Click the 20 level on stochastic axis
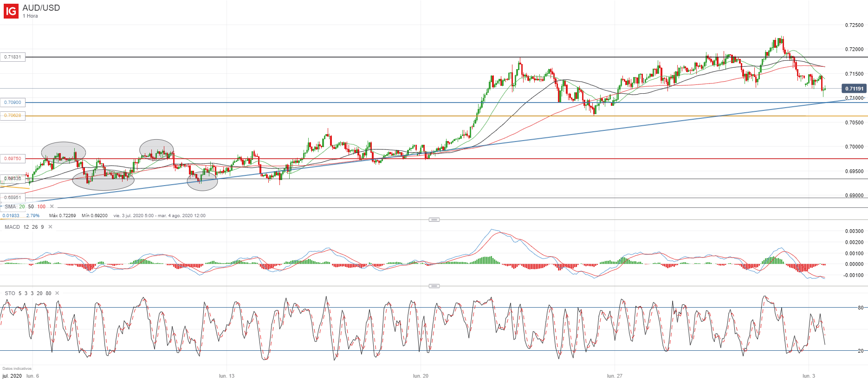The height and width of the screenshot is (380, 868). (x=861, y=351)
